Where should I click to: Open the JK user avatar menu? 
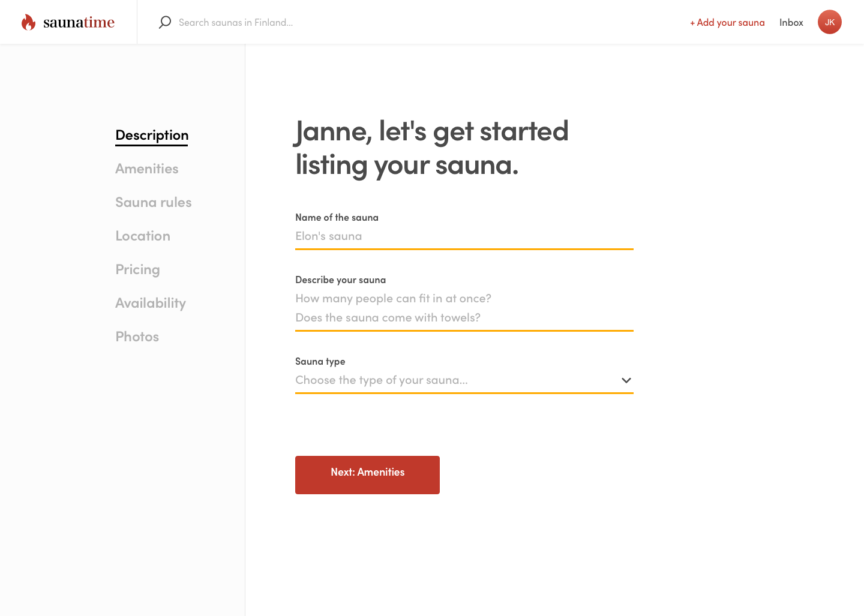(x=829, y=22)
